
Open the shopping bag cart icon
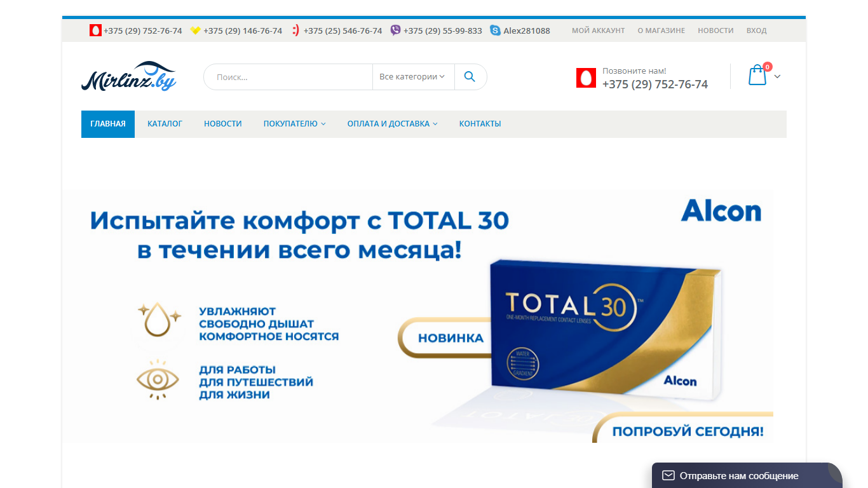point(757,76)
